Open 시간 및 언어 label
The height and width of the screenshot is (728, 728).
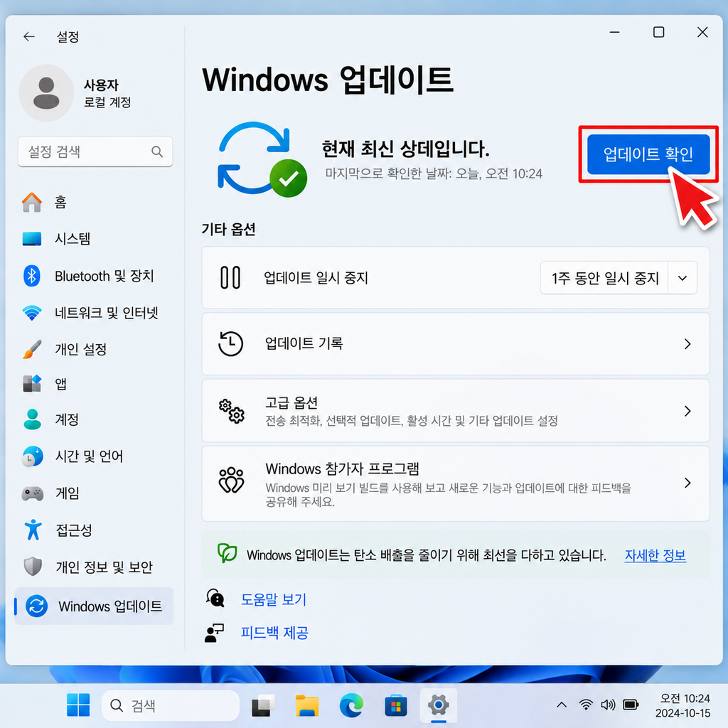point(89,456)
